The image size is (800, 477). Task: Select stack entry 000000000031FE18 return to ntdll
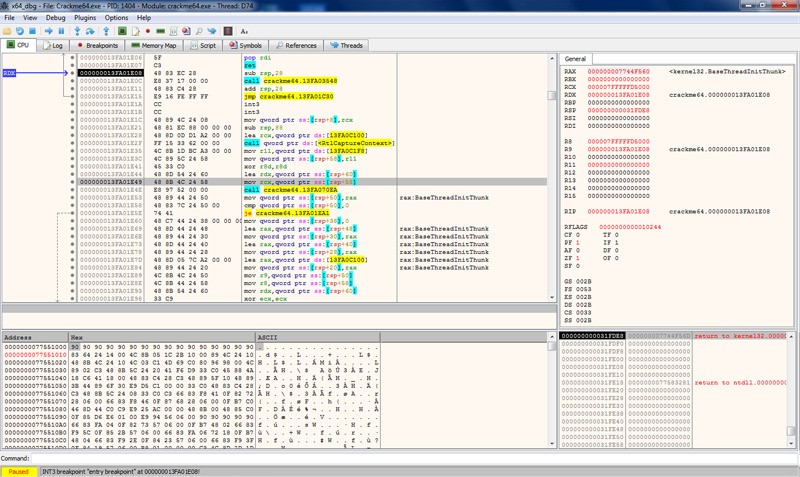pos(673,383)
